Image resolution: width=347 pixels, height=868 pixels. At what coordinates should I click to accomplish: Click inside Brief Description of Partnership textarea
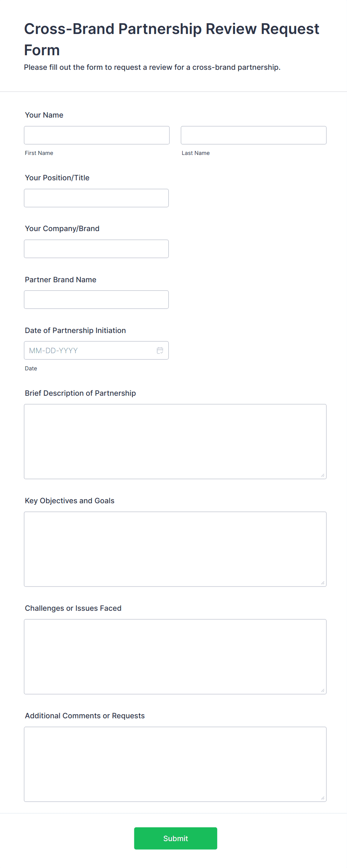pos(175,441)
